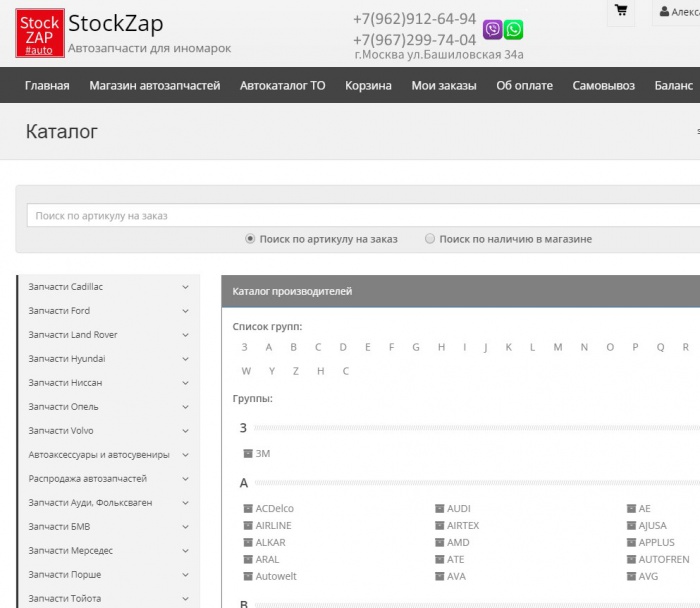Expand Запчасти Ford chevron
Screen dimensions: 700x608
185,311
